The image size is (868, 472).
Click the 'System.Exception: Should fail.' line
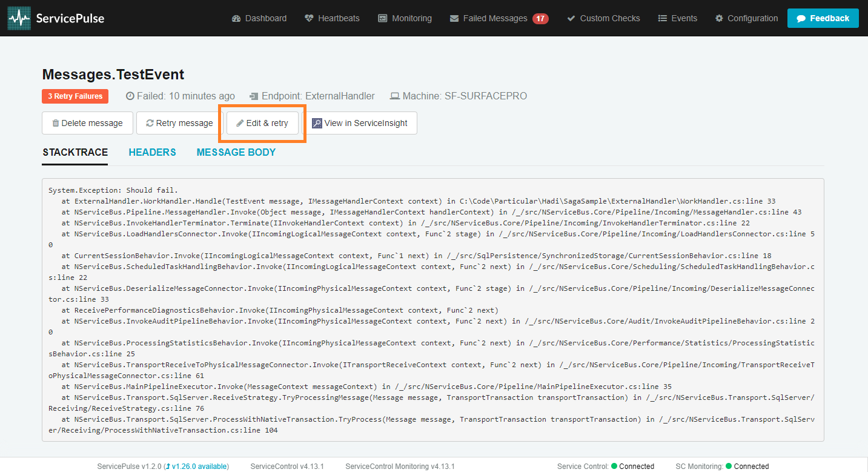(113, 190)
